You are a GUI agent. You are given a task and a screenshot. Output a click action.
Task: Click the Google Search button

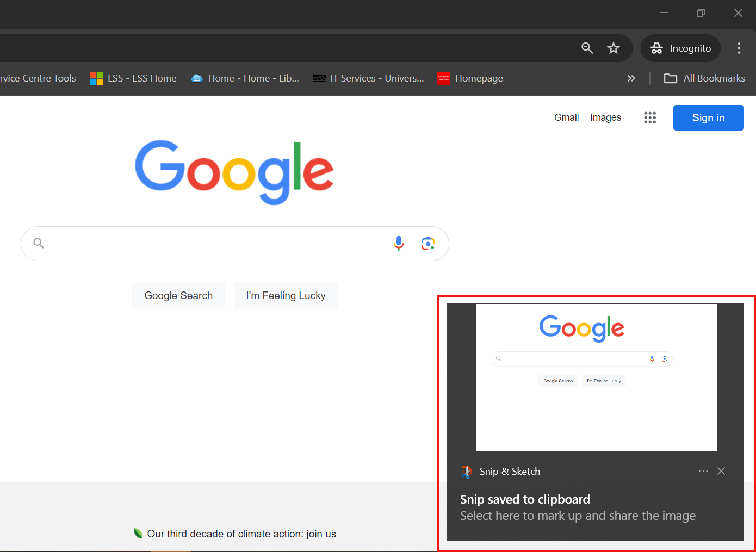178,295
